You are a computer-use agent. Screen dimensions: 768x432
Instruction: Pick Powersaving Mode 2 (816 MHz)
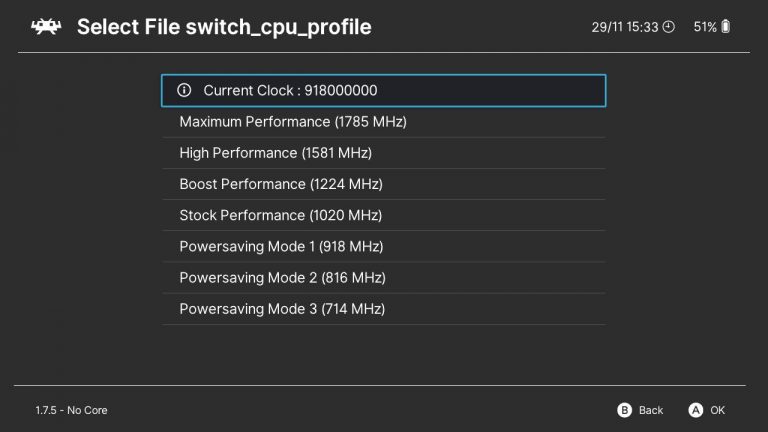click(x=281, y=277)
